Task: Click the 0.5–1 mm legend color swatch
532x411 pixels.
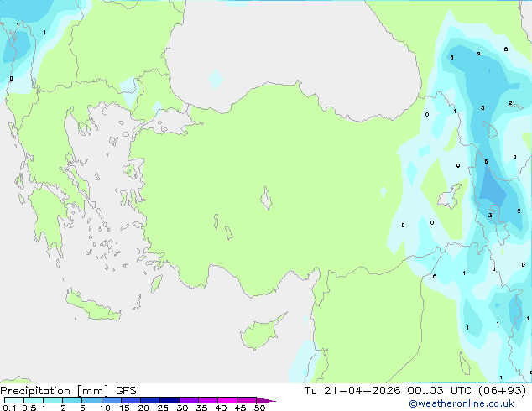Action: point(34,400)
